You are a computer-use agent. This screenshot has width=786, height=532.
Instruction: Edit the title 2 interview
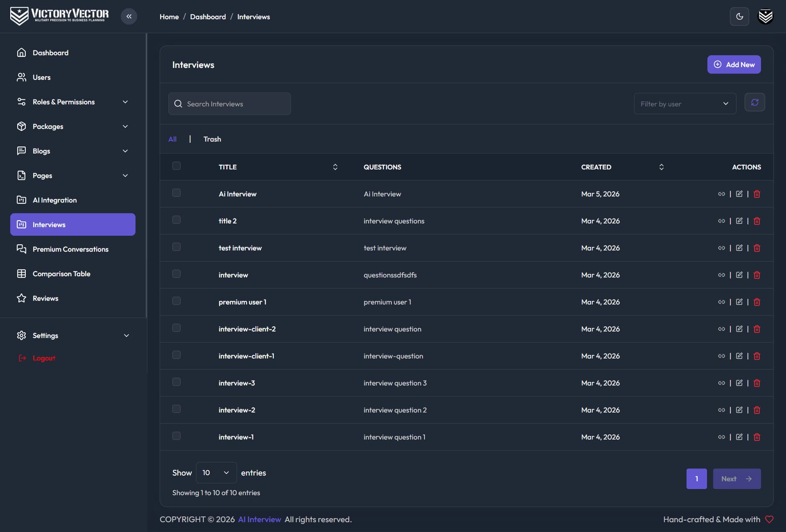[x=739, y=221]
